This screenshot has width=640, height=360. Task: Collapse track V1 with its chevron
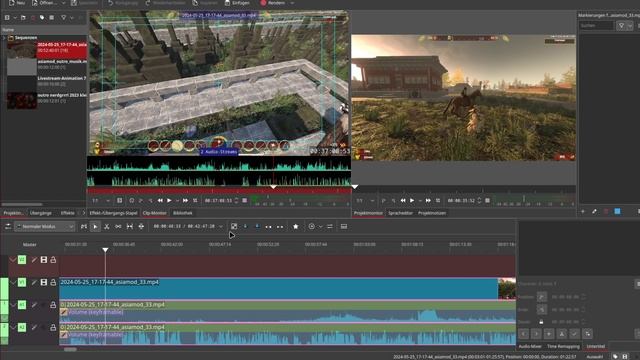[x=13, y=282]
